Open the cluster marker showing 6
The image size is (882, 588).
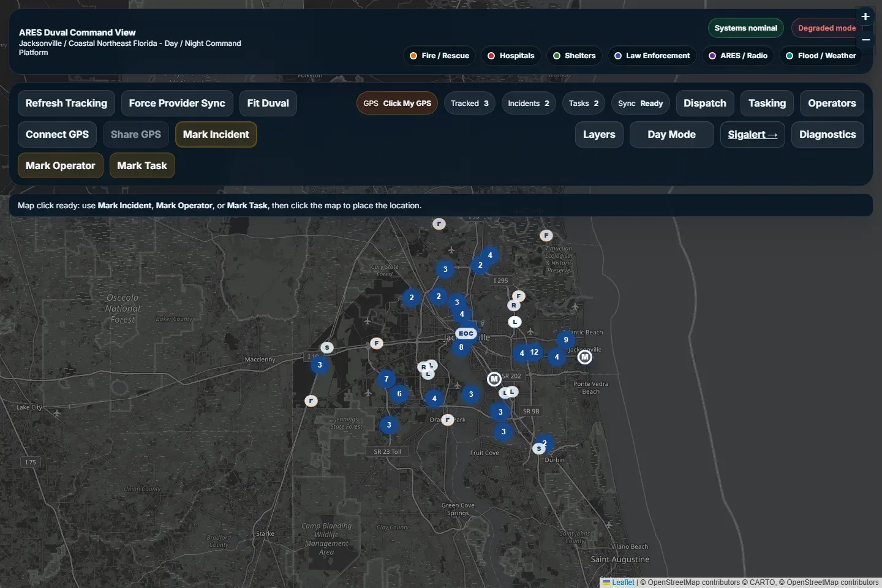tap(399, 394)
